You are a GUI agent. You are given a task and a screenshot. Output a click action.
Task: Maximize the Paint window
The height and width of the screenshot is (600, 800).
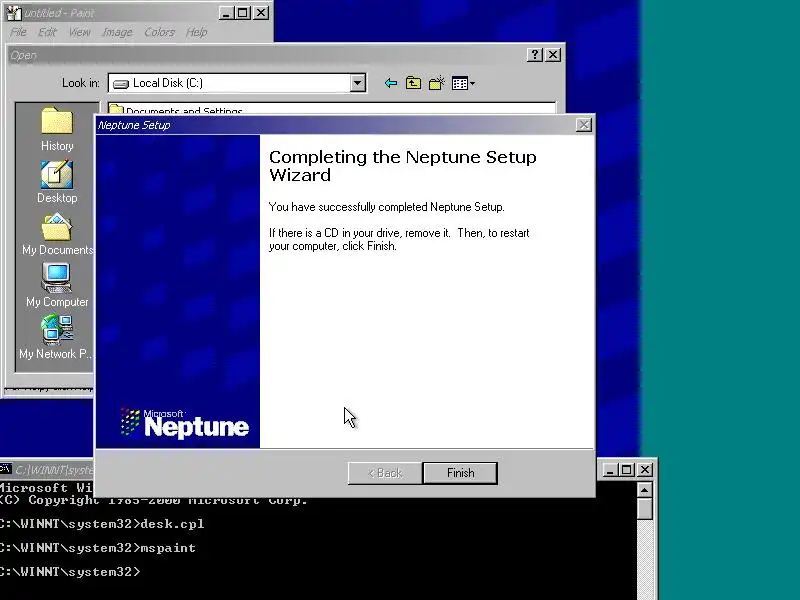tap(243, 13)
